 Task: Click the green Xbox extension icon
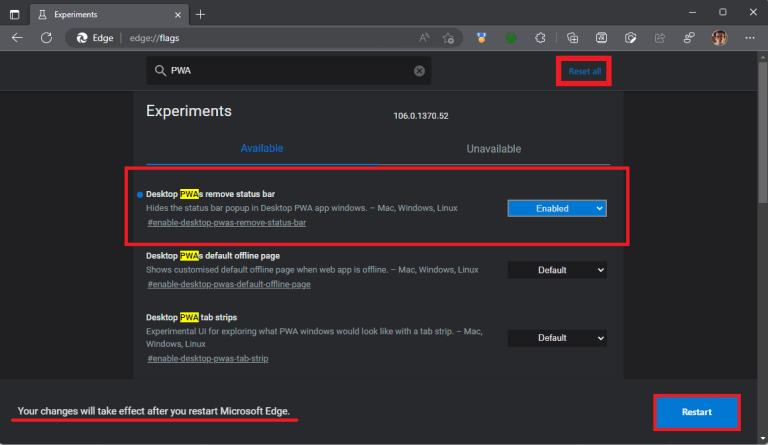[511, 38]
